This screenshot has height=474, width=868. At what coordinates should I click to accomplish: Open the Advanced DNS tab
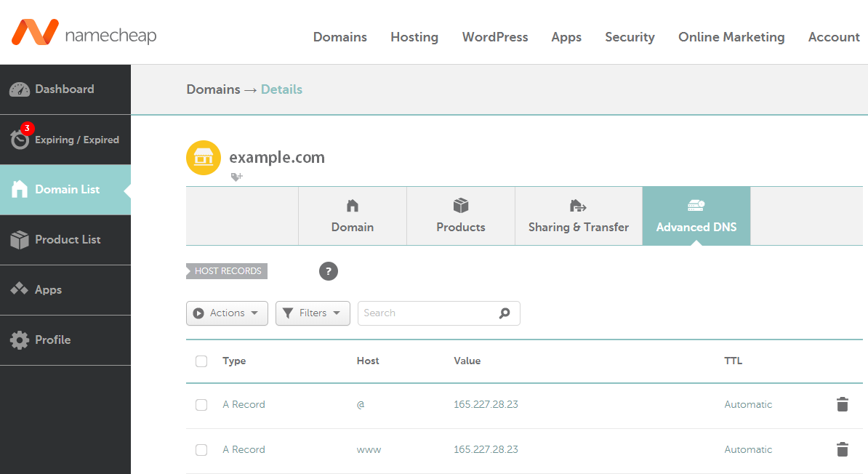pos(696,216)
